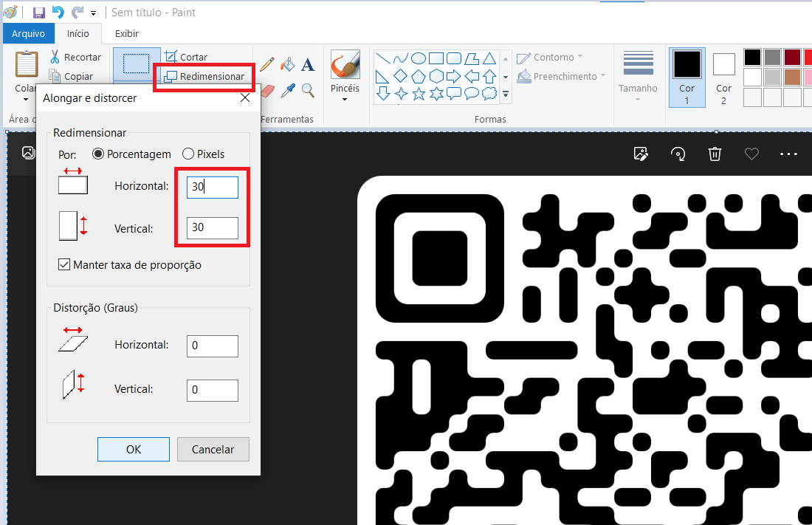Switch to the Exibir tab
The height and width of the screenshot is (525, 812).
click(x=126, y=33)
